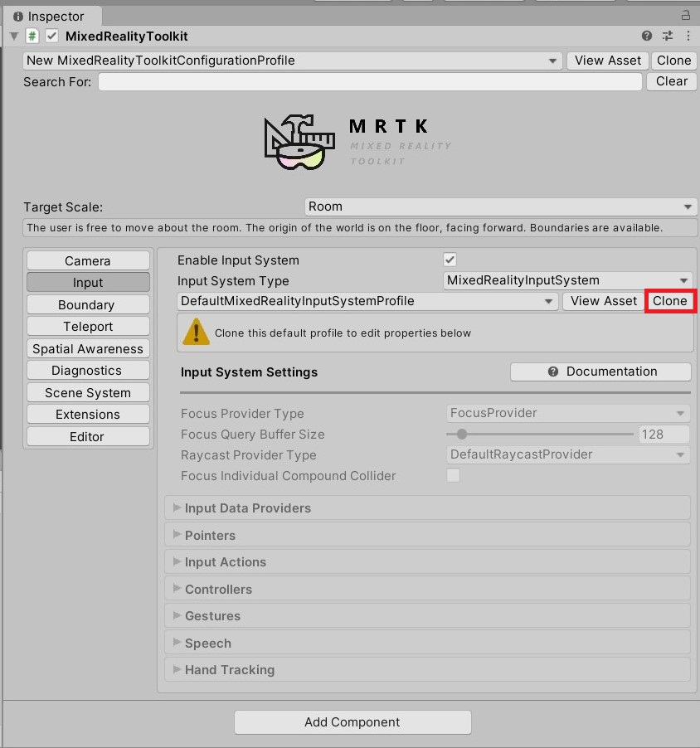Image resolution: width=700 pixels, height=748 pixels.
Task: Click the Search For input field
Action: (x=370, y=81)
